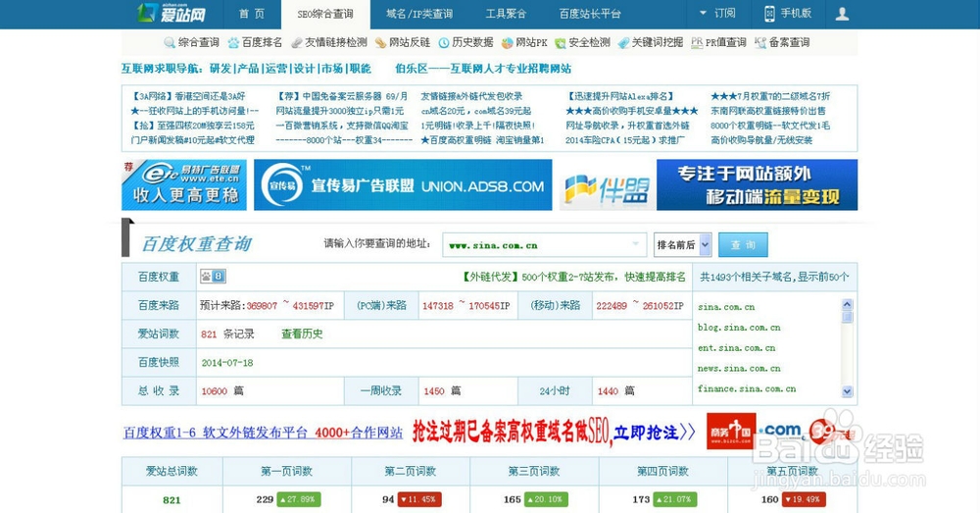Click the 易特广告联盟 banner

(184, 184)
